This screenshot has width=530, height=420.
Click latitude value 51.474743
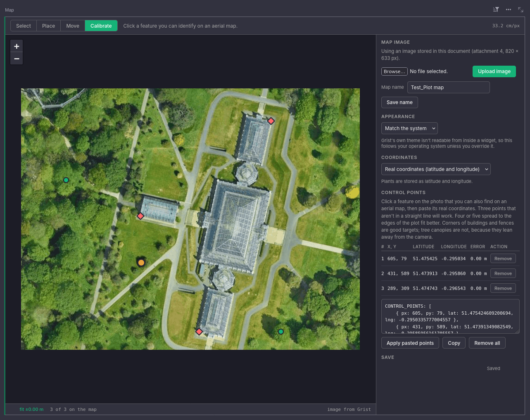point(425,288)
